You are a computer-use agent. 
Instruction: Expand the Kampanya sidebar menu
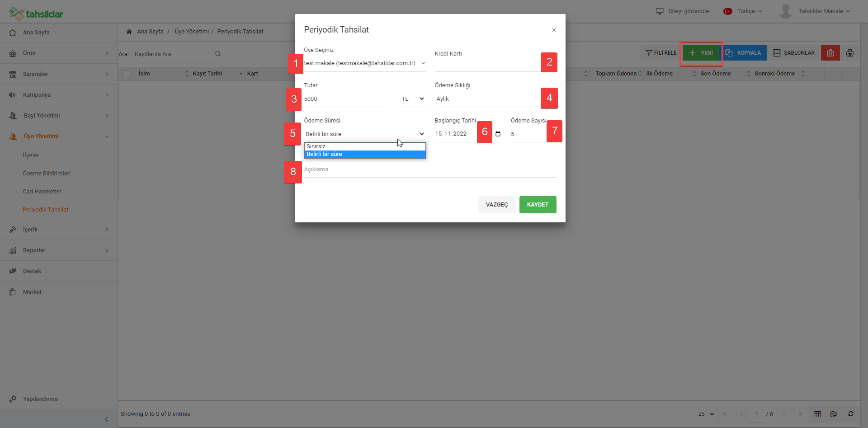[x=59, y=95]
